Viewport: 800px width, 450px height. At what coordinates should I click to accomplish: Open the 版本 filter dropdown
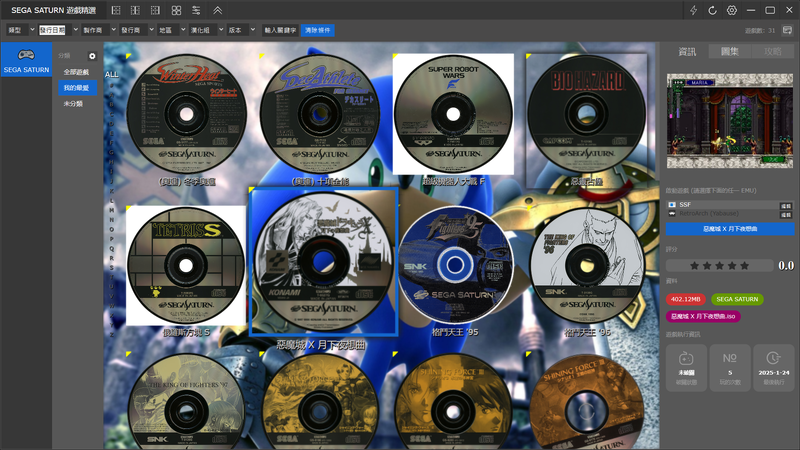pyautogui.click(x=241, y=30)
